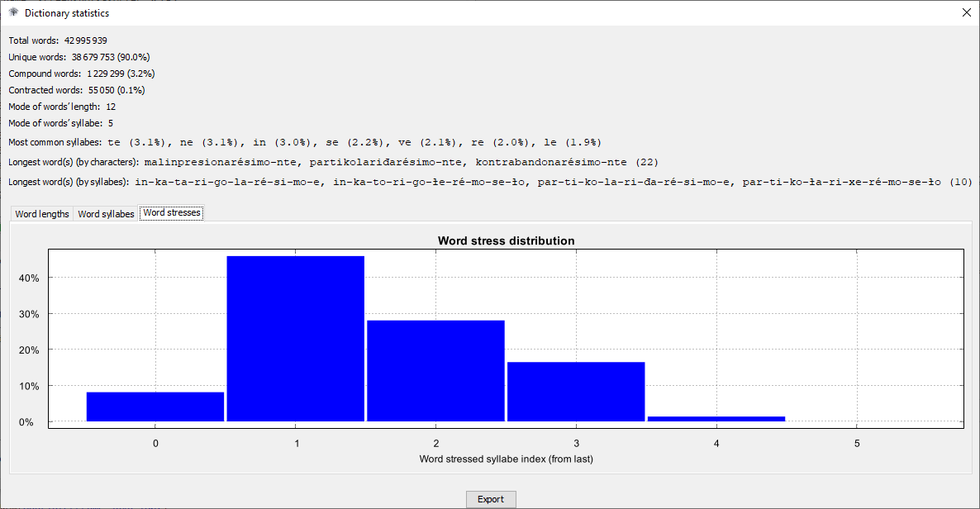Click the histogram bar at index 0
Screen dimensions: 980x509
click(x=155, y=407)
